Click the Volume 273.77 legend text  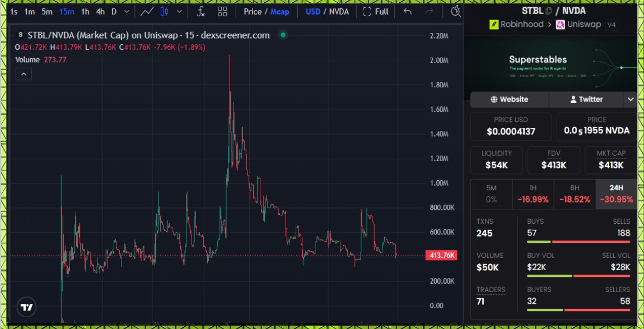pos(41,59)
